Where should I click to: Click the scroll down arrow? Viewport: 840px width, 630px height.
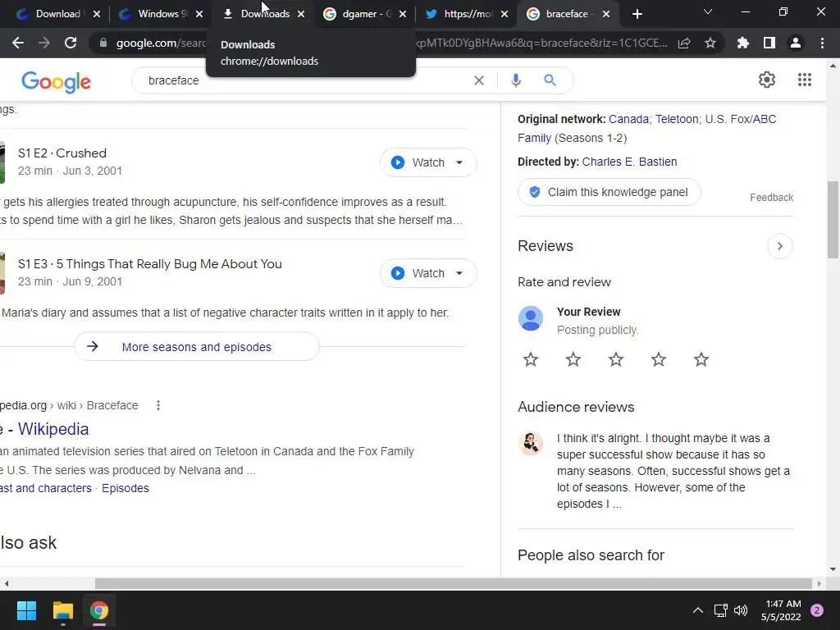point(833,569)
